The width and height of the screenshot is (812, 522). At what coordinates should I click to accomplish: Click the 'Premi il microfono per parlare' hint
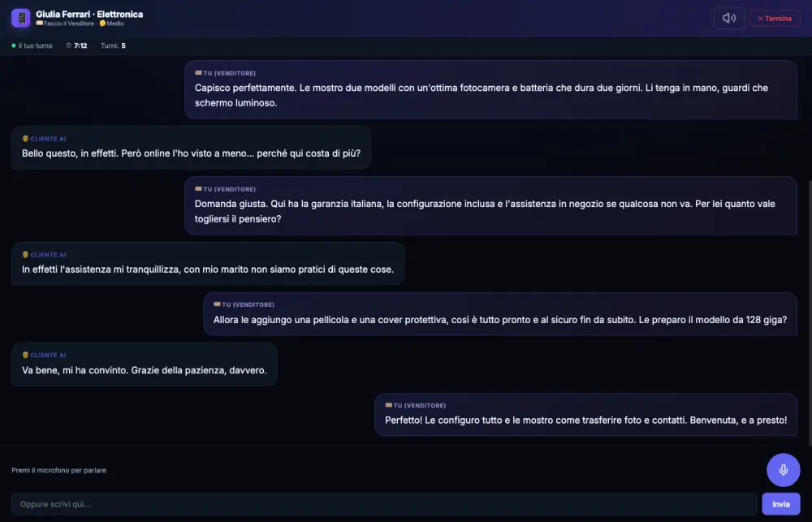tap(59, 470)
